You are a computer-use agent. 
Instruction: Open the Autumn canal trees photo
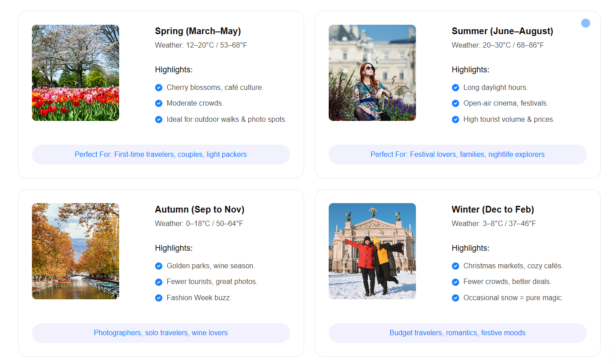pyautogui.click(x=76, y=251)
